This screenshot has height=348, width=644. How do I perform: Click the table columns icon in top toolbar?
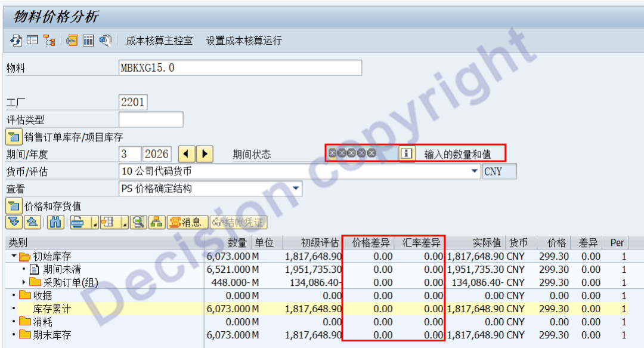tap(88, 41)
